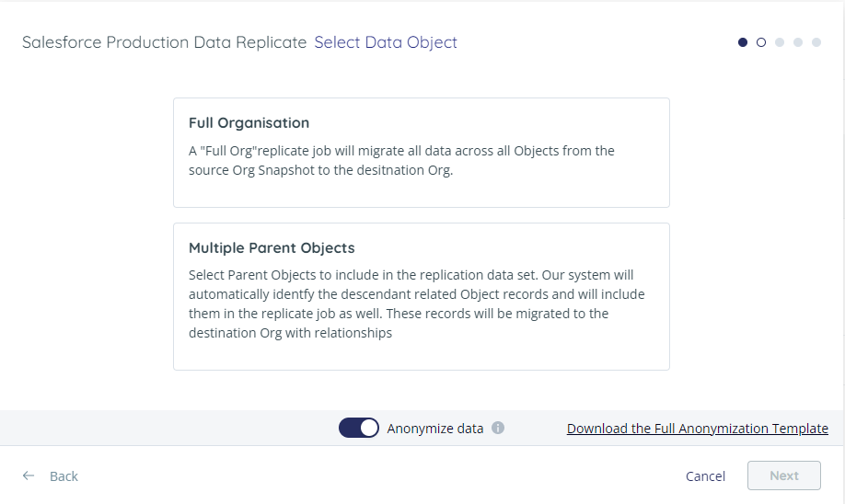
Task: Click the back arrow icon
Action: pyautogui.click(x=29, y=475)
